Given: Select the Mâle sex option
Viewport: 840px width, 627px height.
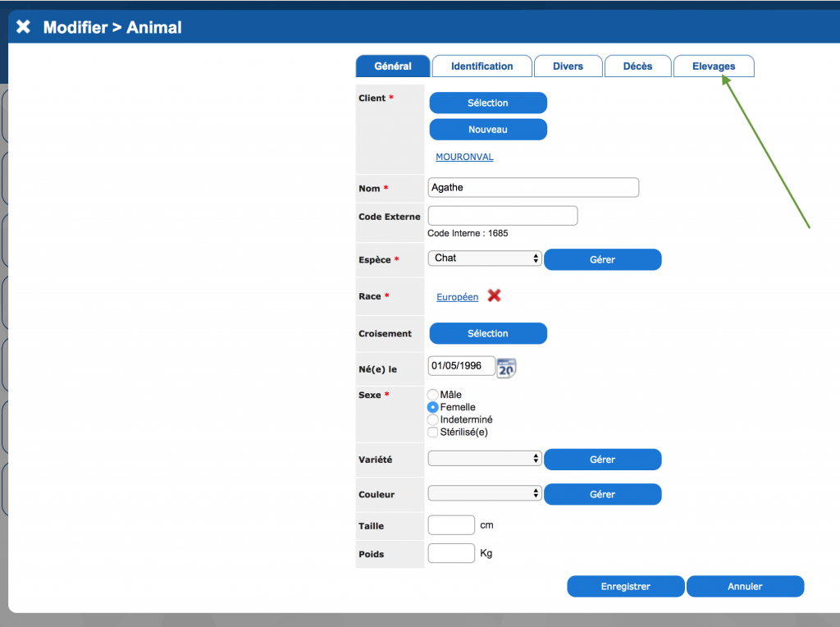Looking at the screenshot, I should pos(432,394).
